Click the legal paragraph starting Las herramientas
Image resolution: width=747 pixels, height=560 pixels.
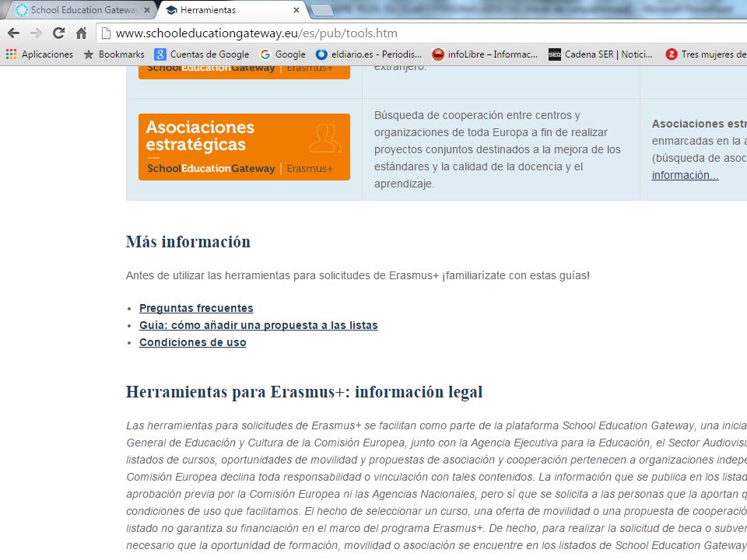point(437,485)
